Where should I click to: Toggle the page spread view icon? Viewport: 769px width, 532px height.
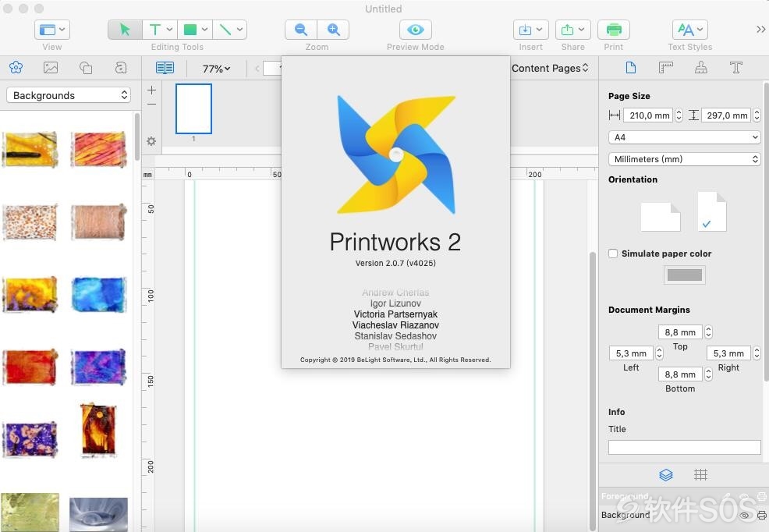click(x=165, y=68)
